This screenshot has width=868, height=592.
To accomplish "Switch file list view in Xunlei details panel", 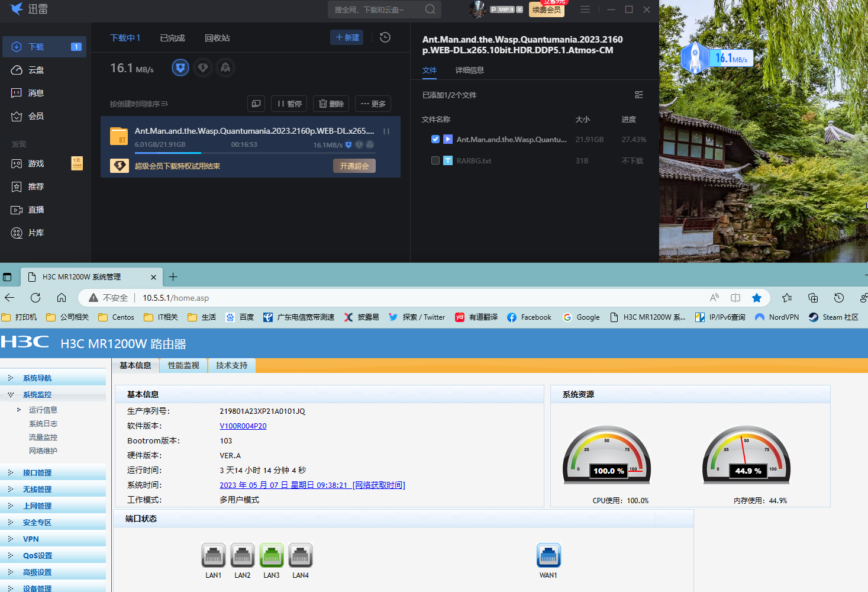I will click(x=639, y=95).
